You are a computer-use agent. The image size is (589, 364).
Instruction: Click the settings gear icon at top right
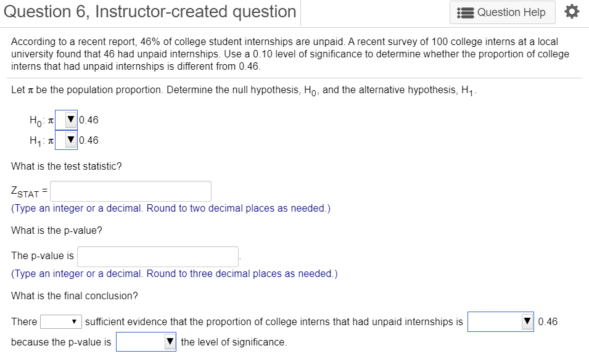572,10
